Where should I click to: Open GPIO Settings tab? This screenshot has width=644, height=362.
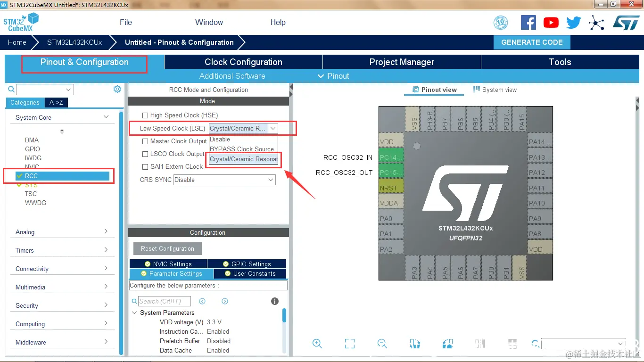(247, 264)
